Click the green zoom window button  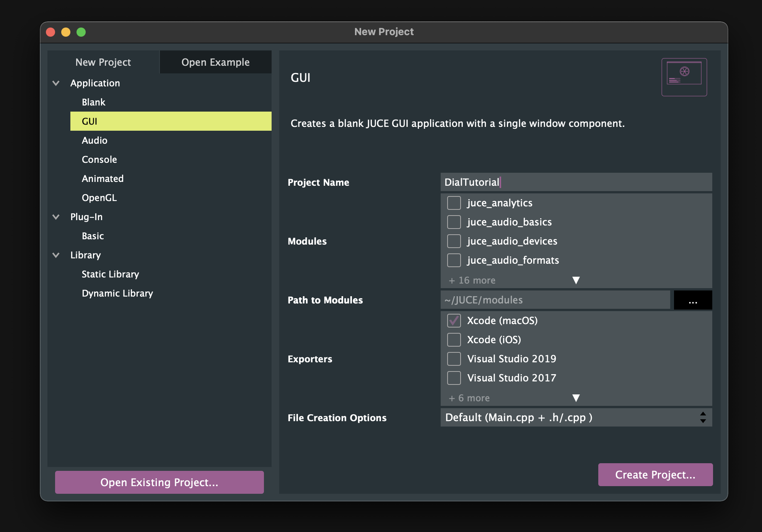click(x=81, y=32)
